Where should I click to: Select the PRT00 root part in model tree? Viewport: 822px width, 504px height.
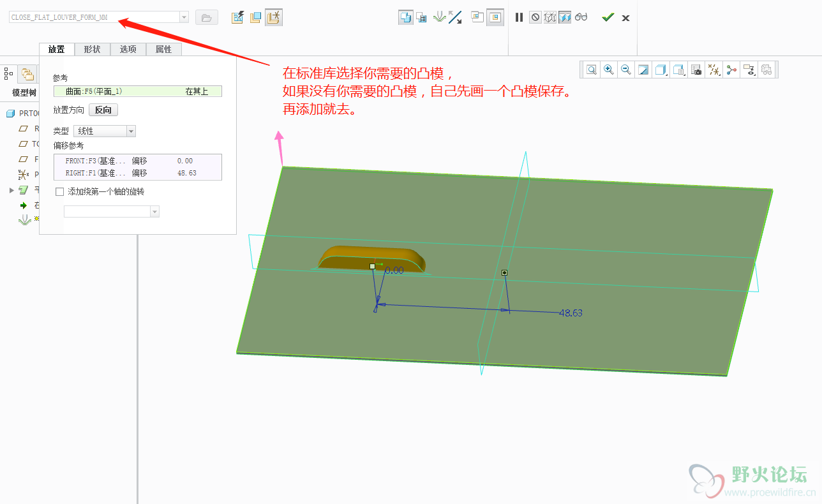coord(22,113)
